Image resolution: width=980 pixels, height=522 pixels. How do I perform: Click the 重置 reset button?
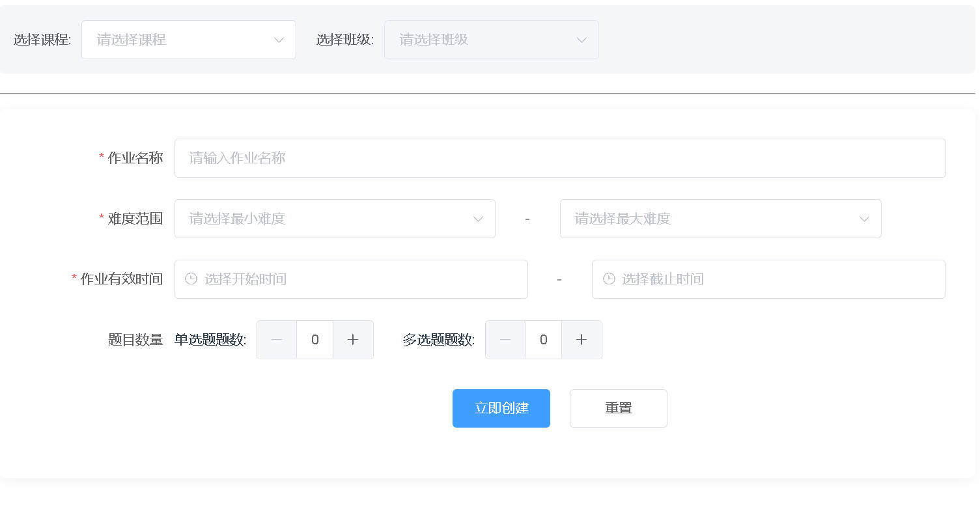[x=618, y=408]
